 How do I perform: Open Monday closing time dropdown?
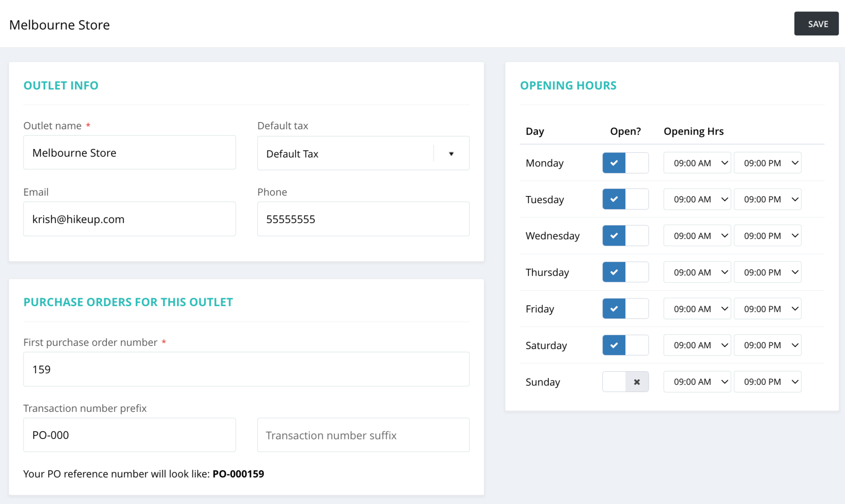pyautogui.click(x=767, y=163)
